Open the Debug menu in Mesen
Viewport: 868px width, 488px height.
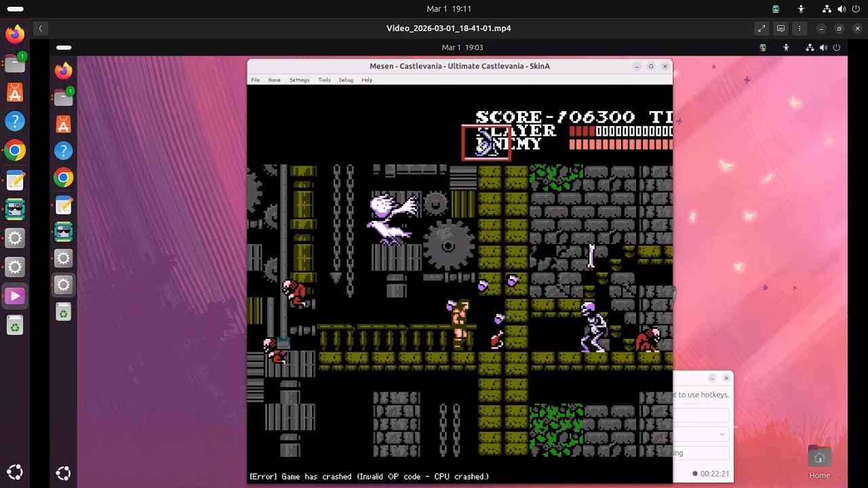point(346,80)
